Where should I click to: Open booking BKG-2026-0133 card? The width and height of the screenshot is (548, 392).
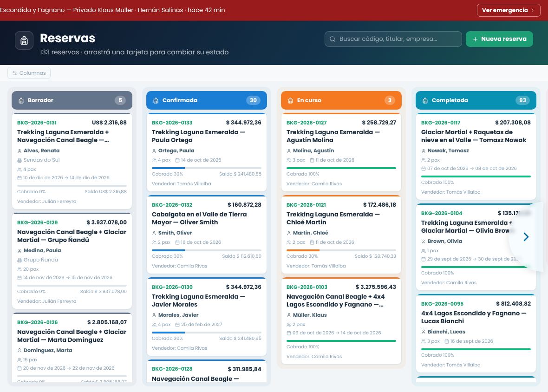[x=207, y=152]
